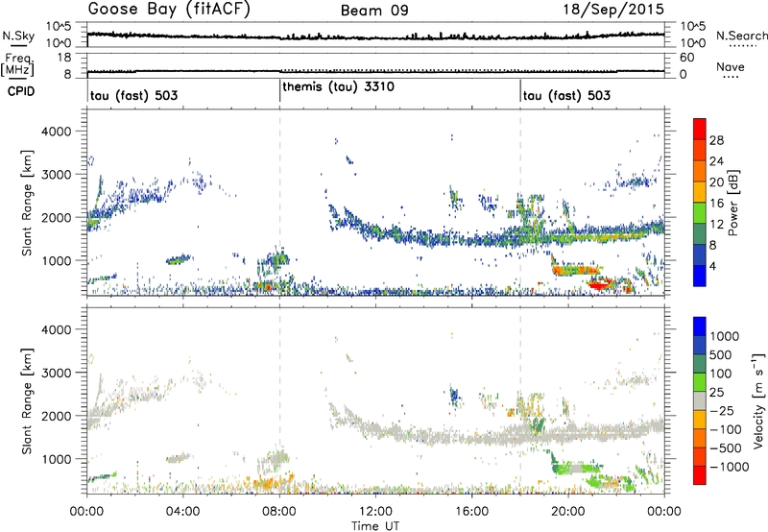Pick the green 12–16 dB Power color segment
This screenshot has height=532, width=768.
pos(700,213)
